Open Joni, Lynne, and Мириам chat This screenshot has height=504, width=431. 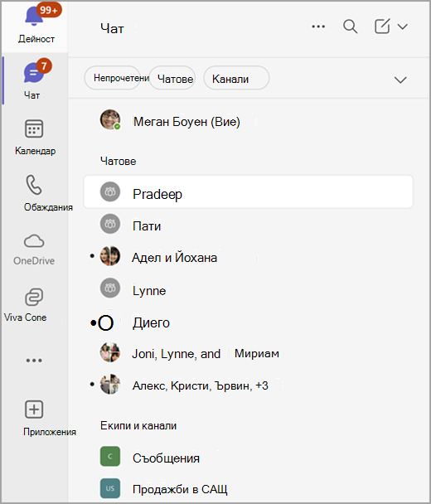point(248,353)
